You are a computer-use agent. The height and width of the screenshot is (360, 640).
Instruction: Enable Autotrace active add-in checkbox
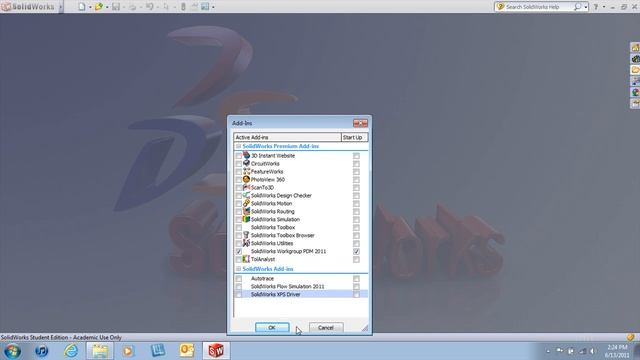tap(239, 279)
